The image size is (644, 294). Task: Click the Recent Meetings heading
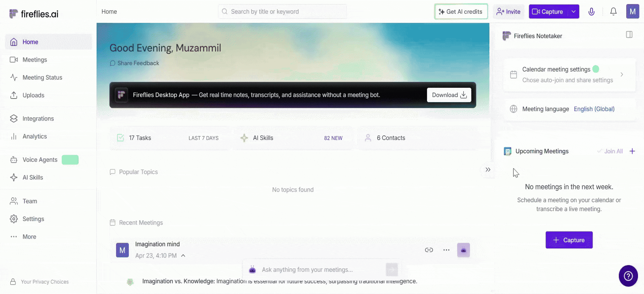[x=141, y=223]
